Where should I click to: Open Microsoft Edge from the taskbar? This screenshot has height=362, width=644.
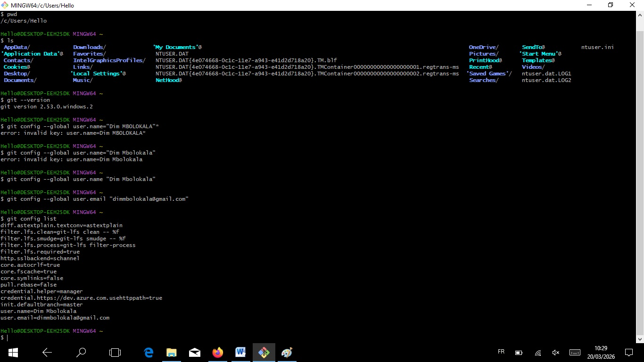click(x=148, y=353)
